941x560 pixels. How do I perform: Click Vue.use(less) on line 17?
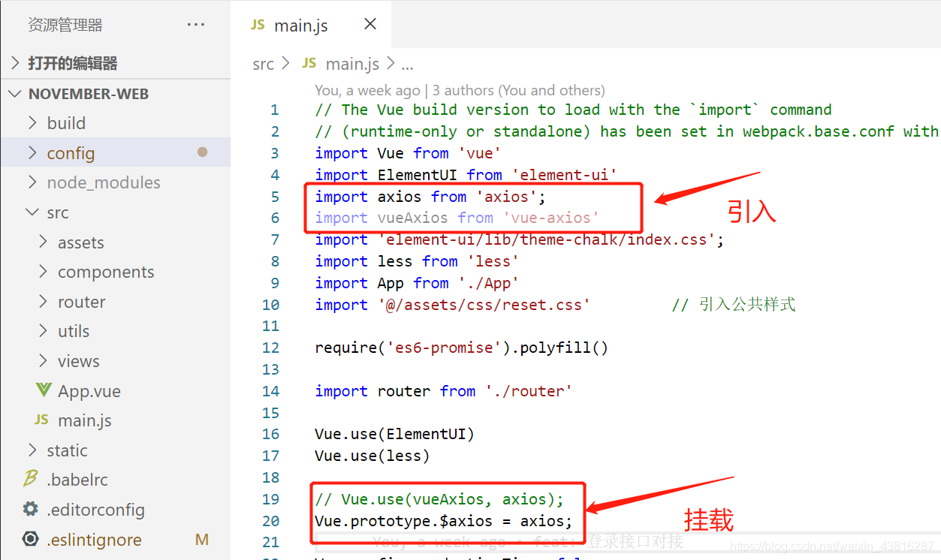372,456
